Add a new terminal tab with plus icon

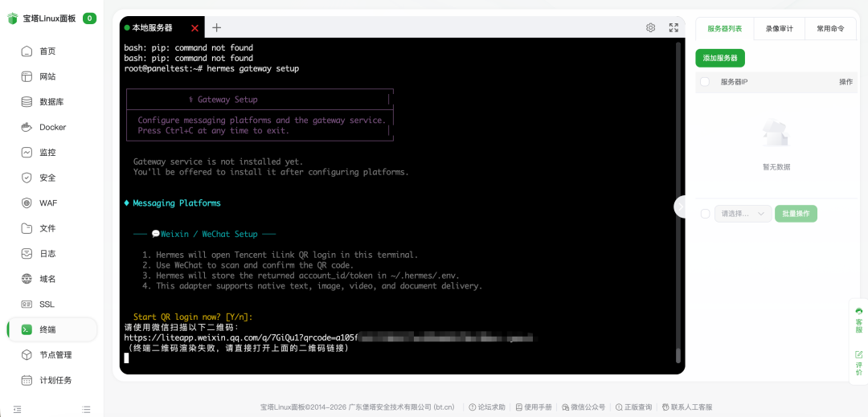216,27
